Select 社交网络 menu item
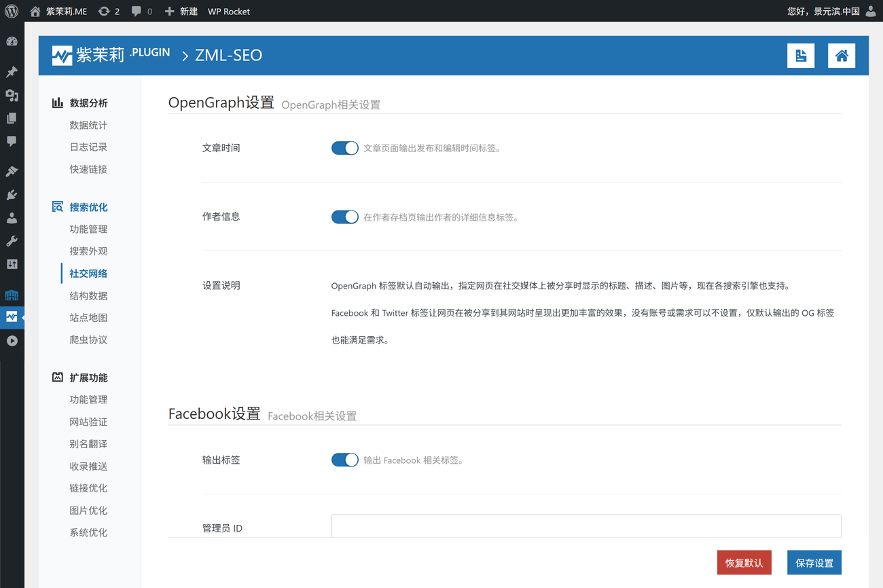 88,273
